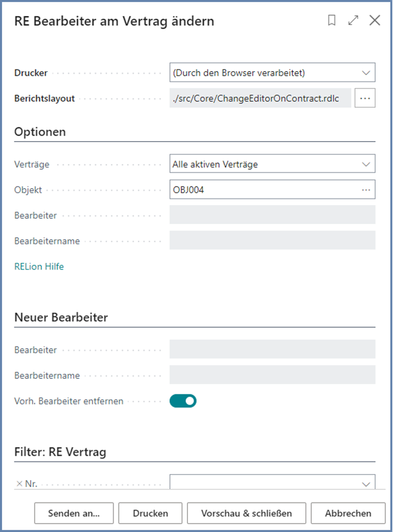The width and height of the screenshot is (393, 532).
Task: Click the Objekt field lookup ellipsis
Action: (366, 189)
